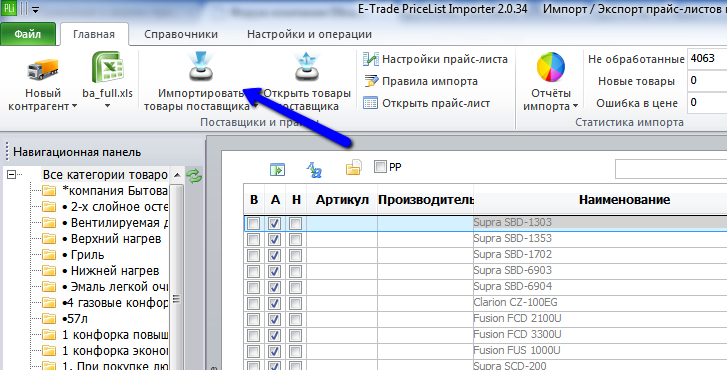This screenshot has width=727, height=370.
Task: Click the table export icon with green arrow
Action: 277,170
